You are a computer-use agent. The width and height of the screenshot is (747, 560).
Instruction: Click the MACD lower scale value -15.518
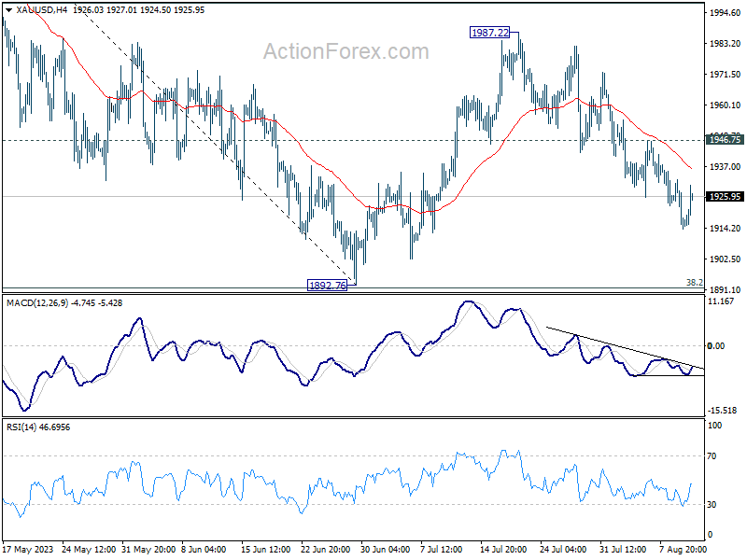(724, 410)
